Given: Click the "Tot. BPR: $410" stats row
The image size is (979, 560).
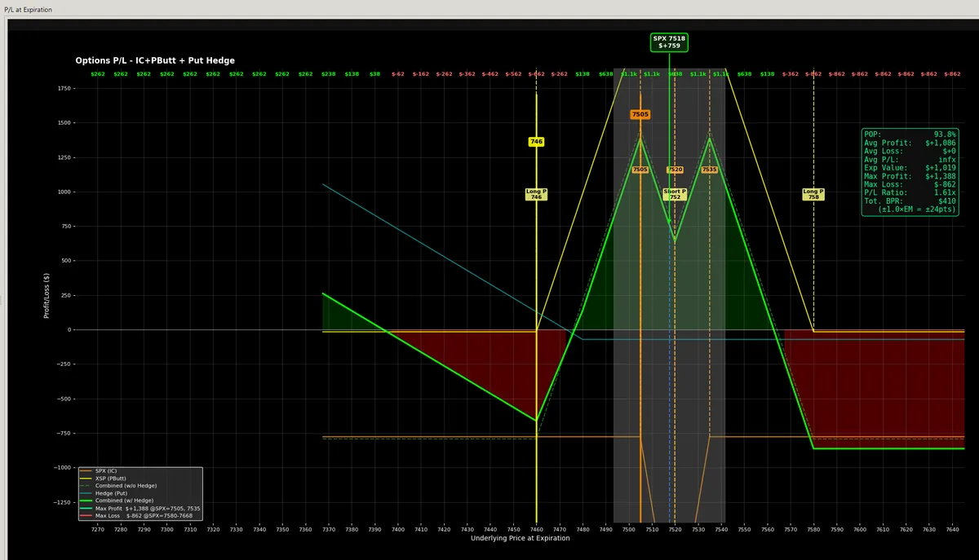Looking at the screenshot, I should click(x=910, y=201).
